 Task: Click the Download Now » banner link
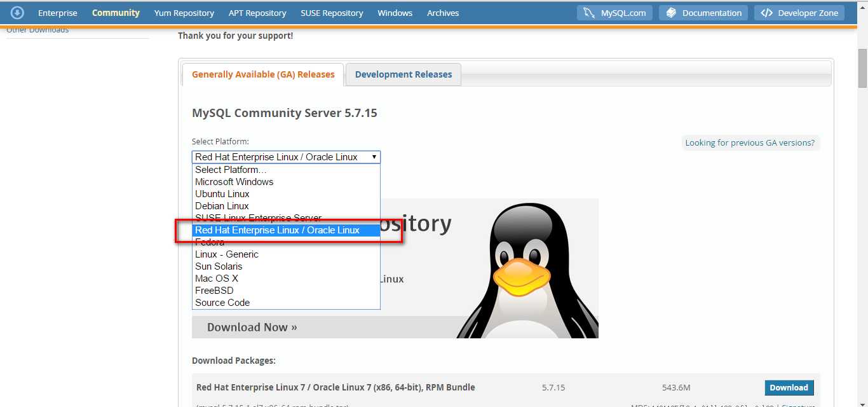click(252, 328)
